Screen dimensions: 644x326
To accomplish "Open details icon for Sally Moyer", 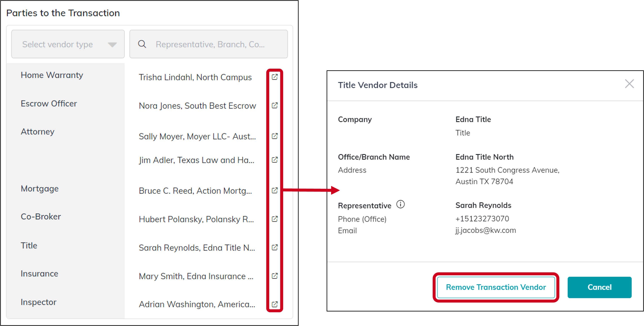I will 274,136.
